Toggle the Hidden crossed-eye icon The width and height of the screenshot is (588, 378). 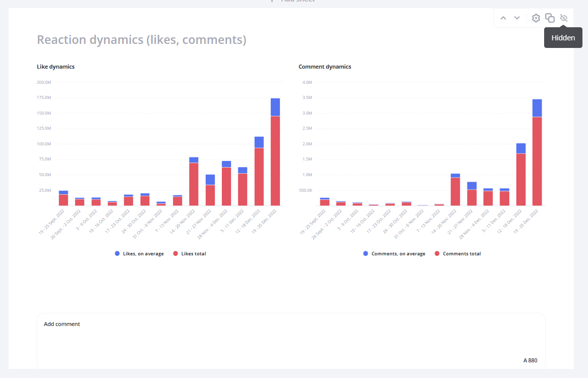tap(564, 18)
